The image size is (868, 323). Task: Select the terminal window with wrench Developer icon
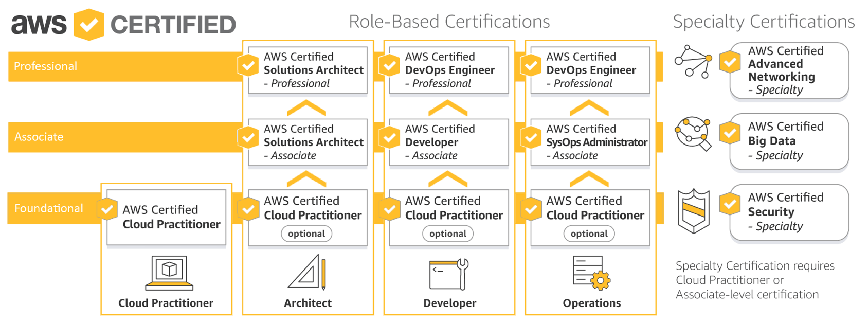coord(449,274)
